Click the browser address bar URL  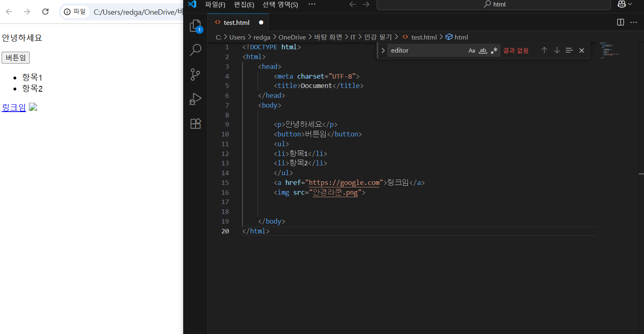tap(138, 12)
